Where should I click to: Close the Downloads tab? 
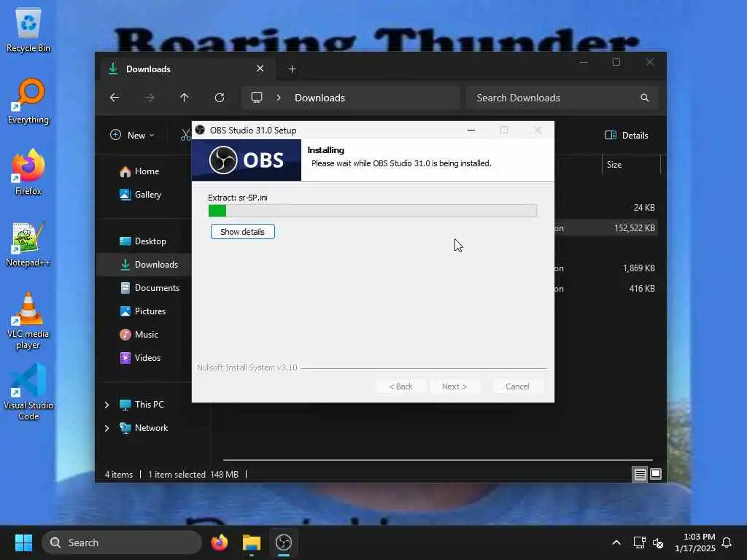260,69
